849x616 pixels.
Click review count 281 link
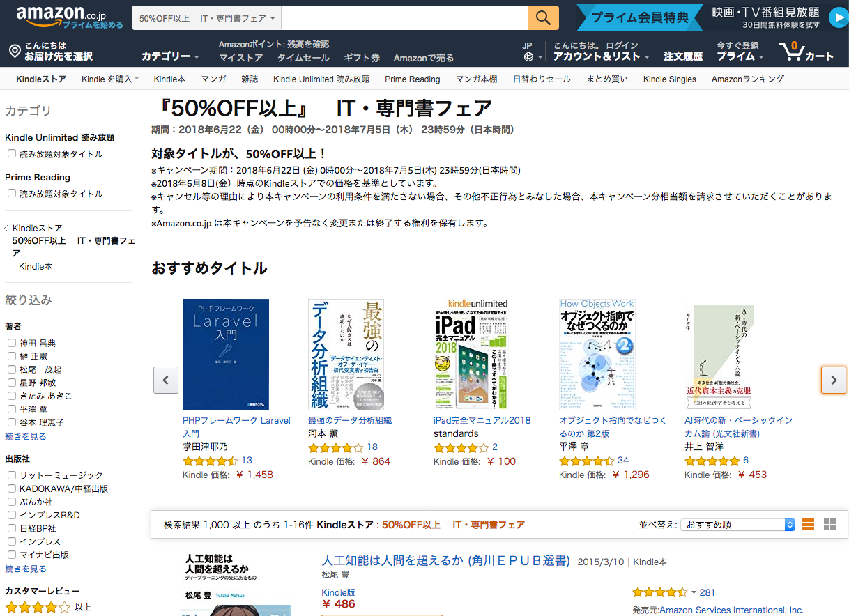click(707, 592)
